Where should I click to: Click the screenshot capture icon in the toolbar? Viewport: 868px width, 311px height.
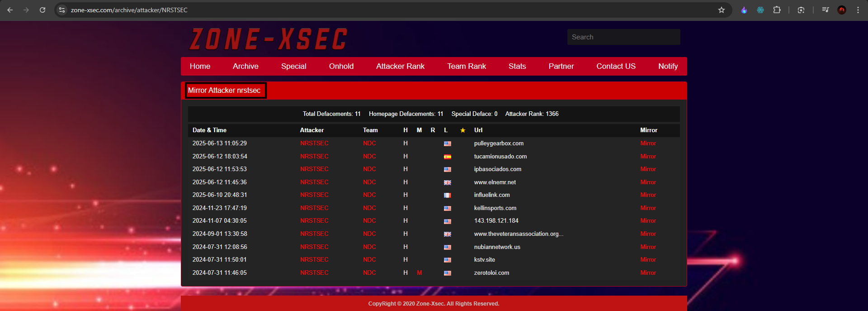click(x=801, y=10)
